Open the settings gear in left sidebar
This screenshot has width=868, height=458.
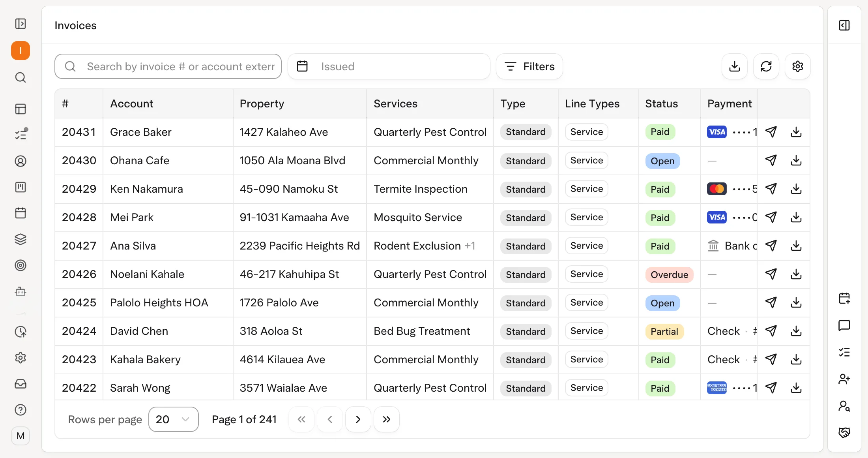(x=21, y=358)
